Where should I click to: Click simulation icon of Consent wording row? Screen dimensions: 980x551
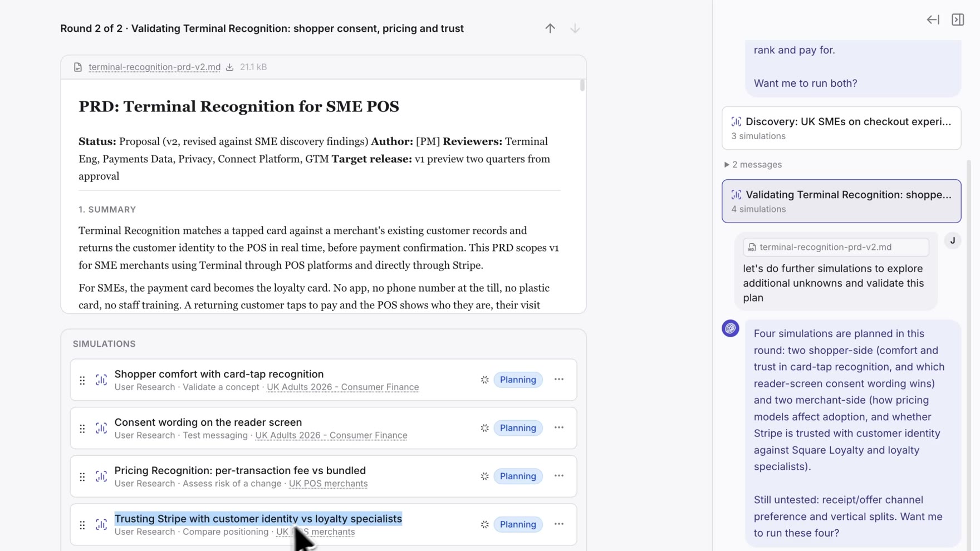tap(101, 429)
